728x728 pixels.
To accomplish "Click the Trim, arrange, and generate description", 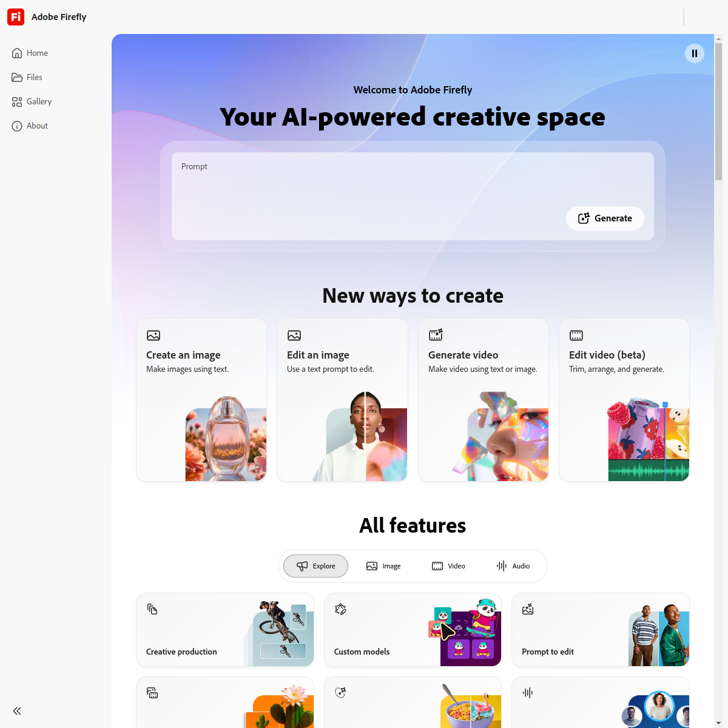I will [x=616, y=369].
